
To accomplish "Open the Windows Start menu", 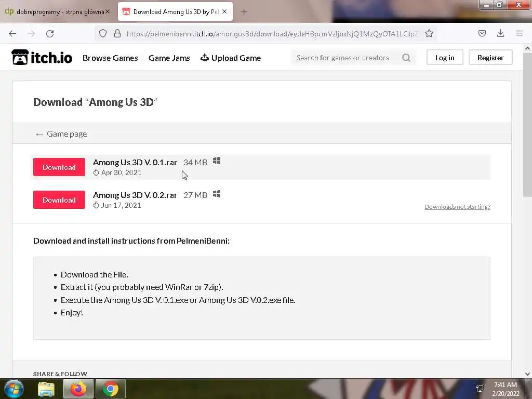I will (14, 389).
